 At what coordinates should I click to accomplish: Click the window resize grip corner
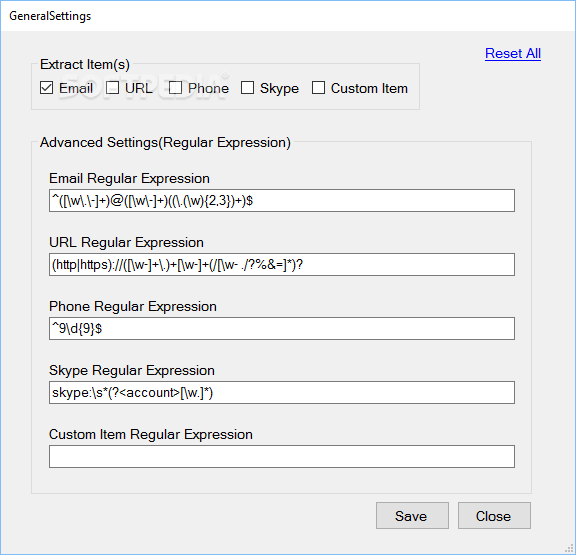pyautogui.click(x=571, y=550)
